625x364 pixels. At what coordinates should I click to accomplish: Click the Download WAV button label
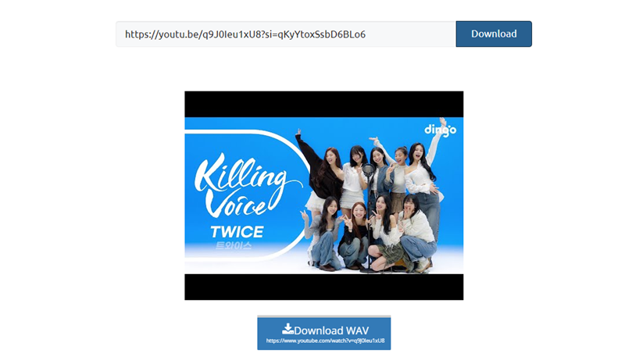coord(330,330)
